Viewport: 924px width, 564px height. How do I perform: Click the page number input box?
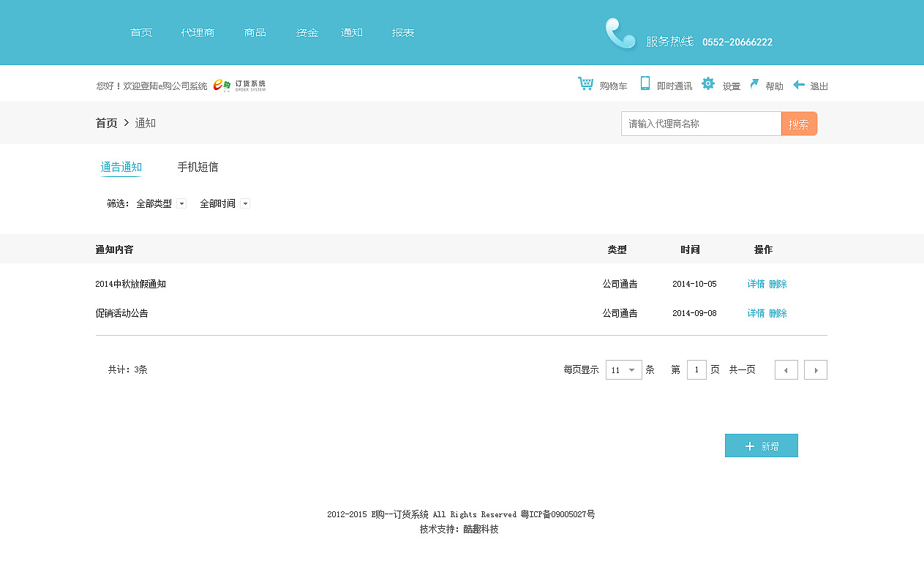tap(696, 370)
